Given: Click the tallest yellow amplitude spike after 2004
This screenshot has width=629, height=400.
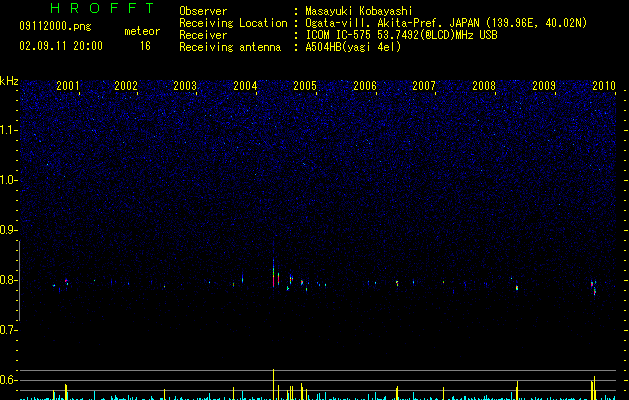Looking at the screenshot, I should (274, 384).
